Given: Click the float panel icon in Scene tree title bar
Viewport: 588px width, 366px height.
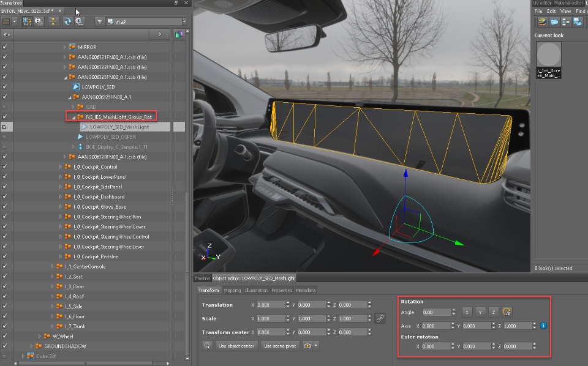Looking at the screenshot, I should 176,2.
